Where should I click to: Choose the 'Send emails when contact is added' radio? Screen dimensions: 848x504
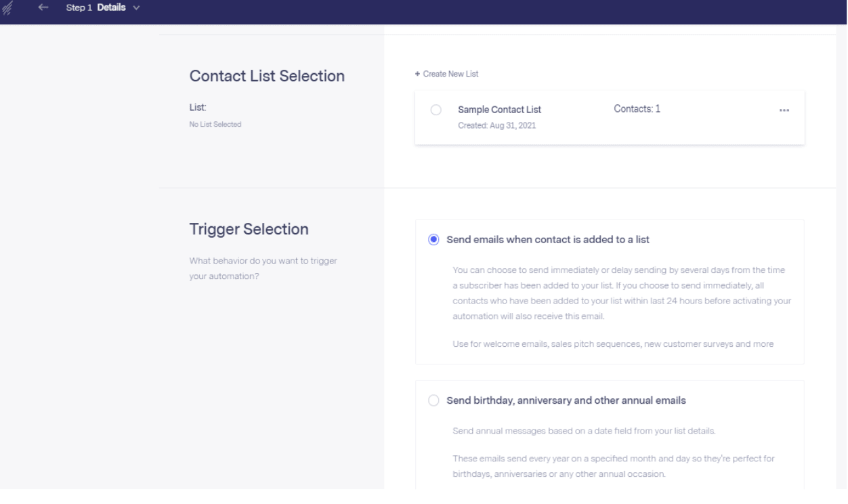tap(434, 240)
